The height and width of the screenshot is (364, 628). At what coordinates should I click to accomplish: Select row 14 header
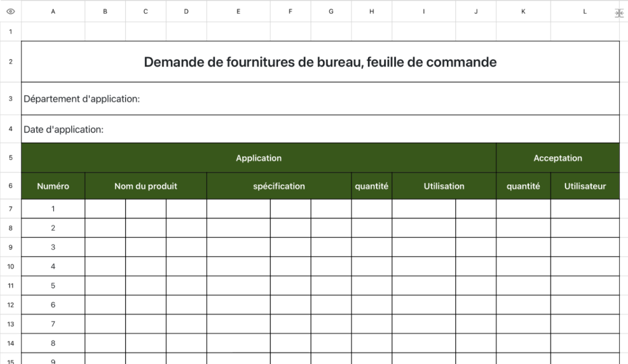click(x=10, y=343)
